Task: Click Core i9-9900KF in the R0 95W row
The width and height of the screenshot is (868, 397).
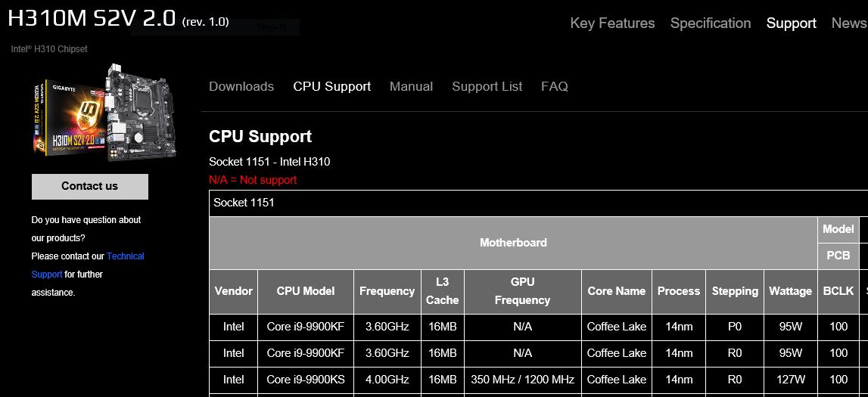Action: (x=306, y=353)
